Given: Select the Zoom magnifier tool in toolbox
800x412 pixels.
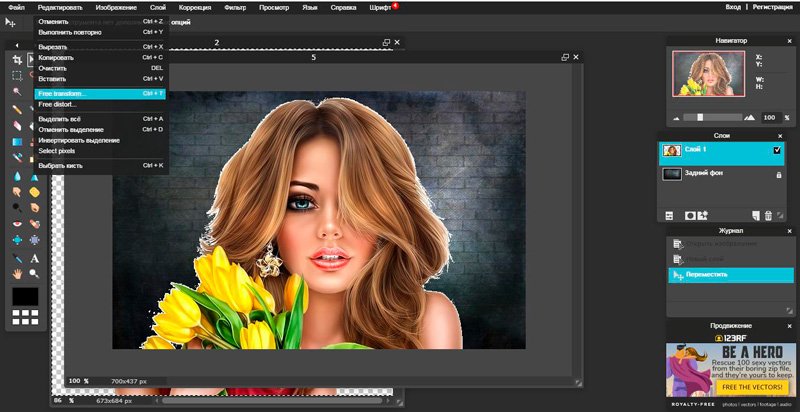Looking at the screenshot, I should tap(34, 273).
